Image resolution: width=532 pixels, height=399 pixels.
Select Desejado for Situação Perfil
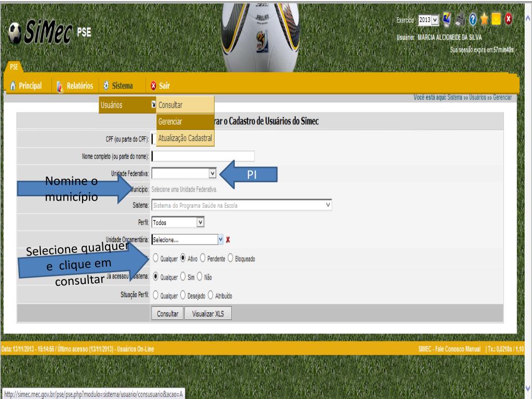pos(183,295)
